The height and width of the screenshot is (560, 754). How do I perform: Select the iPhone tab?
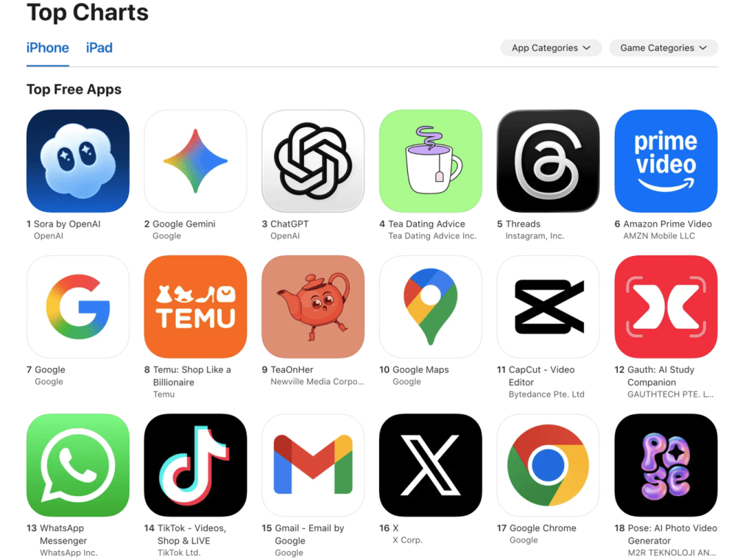[48, 48]
